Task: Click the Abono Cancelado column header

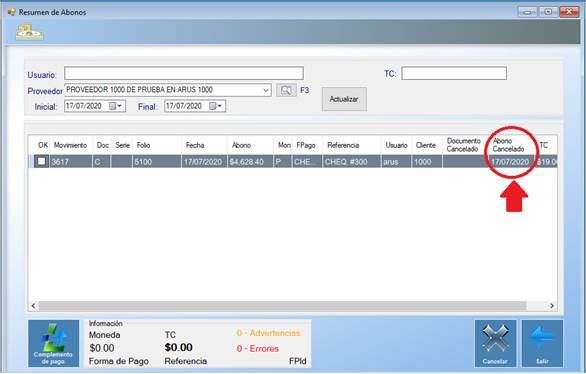Action: click(x=508, y=145)
